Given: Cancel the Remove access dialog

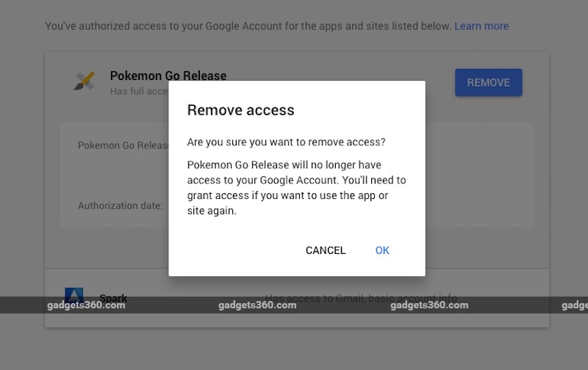Looking at the screenshot, I should tap(326, 250).
